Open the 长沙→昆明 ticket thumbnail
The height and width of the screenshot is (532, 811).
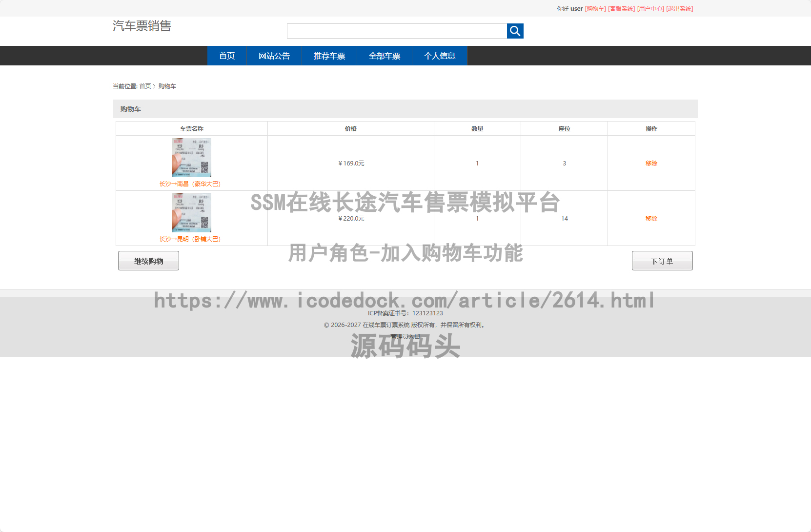[x=192, y=213]
